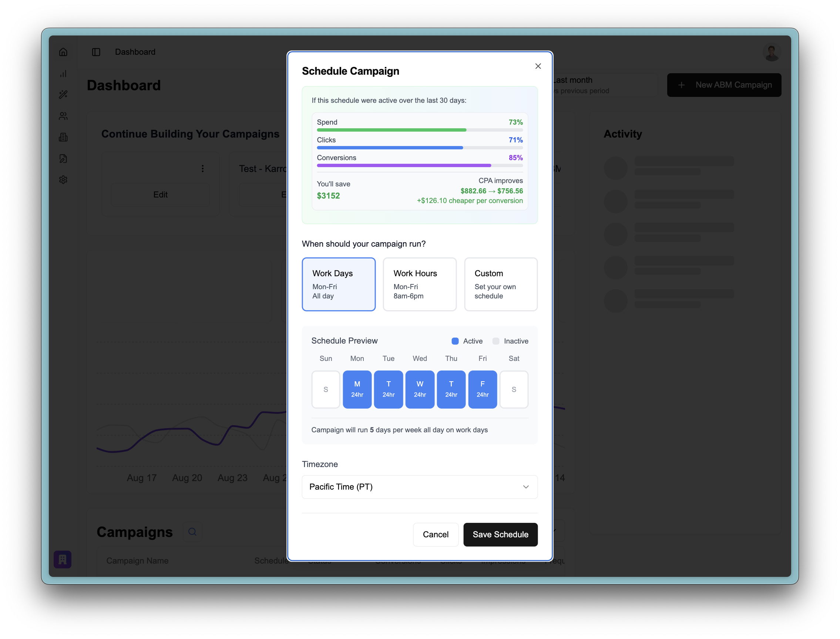Screen dimensions: 840x639
Task: Click the search icon next to Campaigns
Action: click(192, 532)
